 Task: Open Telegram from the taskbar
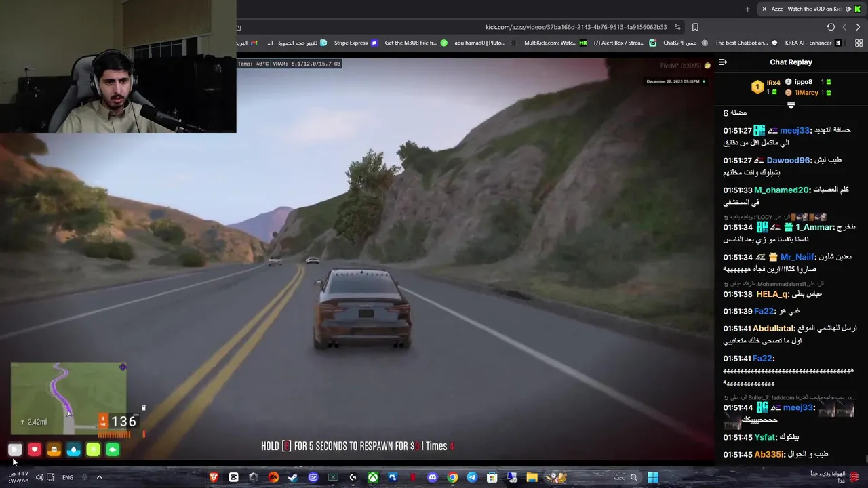(x=472, y=477)
